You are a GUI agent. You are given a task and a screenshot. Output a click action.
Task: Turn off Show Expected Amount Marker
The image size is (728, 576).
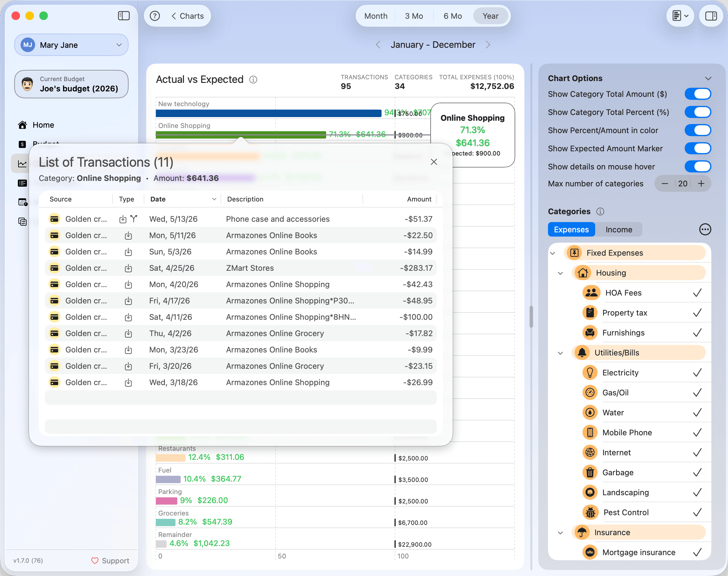698,148
